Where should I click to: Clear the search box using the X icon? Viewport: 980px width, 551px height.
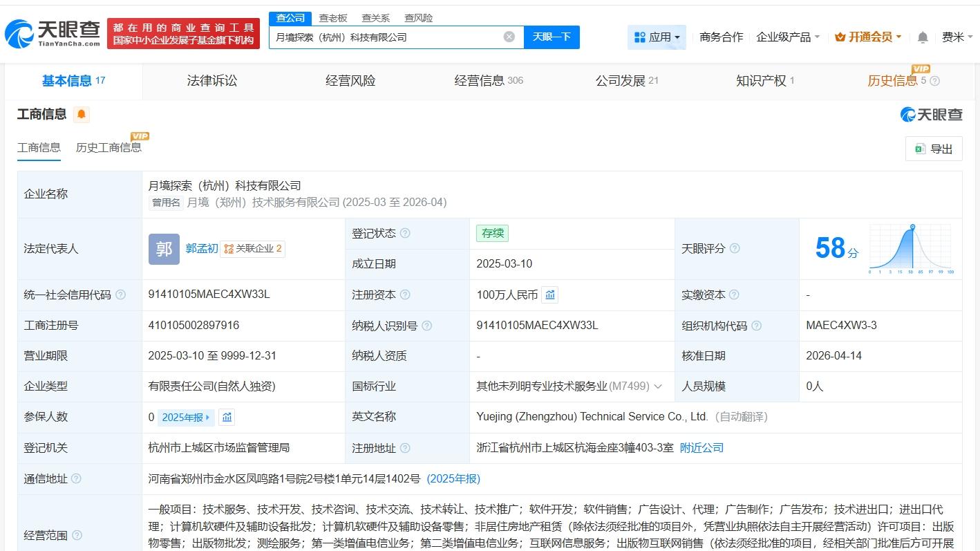coord(509,37)
